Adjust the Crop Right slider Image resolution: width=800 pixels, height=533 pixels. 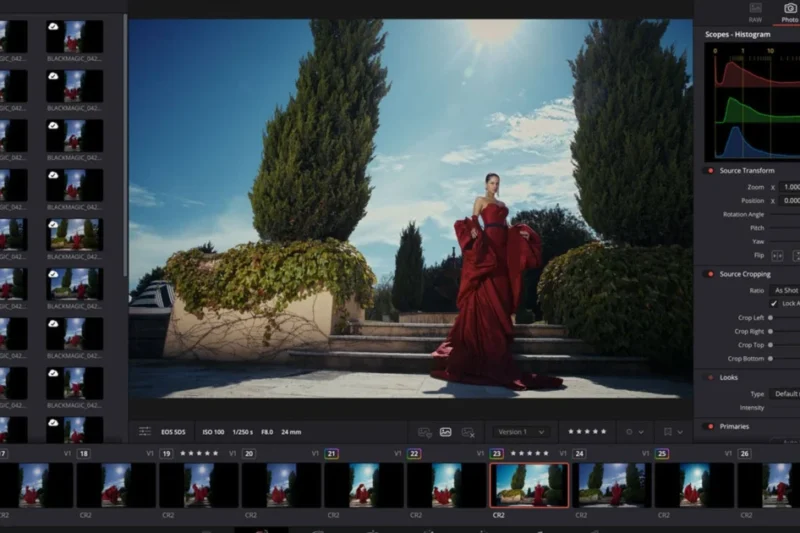[770, 332]
